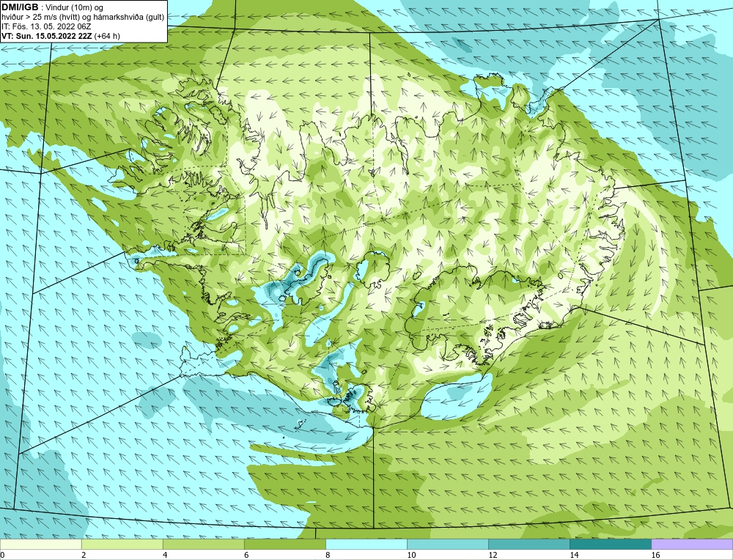Viewport: 733px width, 560px height.
Task: Click the 4–6 m/s green legend swatch
Action: [x=203, y=544]
